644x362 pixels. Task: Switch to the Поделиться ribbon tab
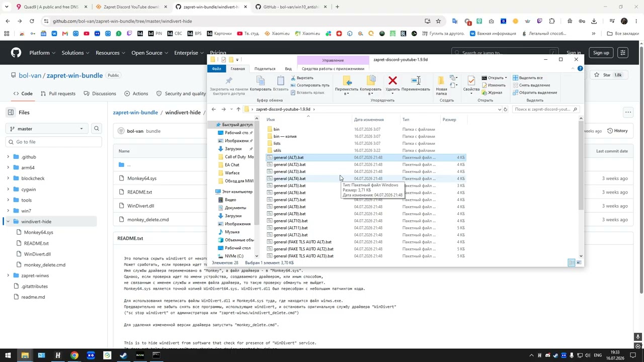point(265,69)
